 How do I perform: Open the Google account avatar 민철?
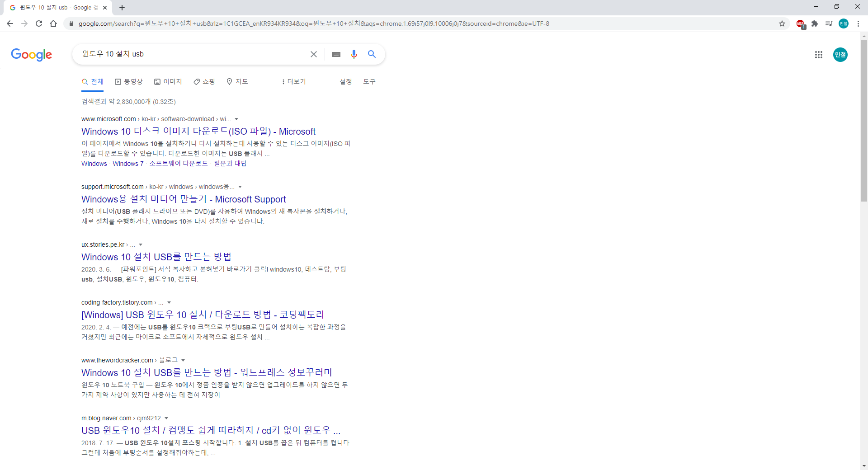(x=840, y=55)
